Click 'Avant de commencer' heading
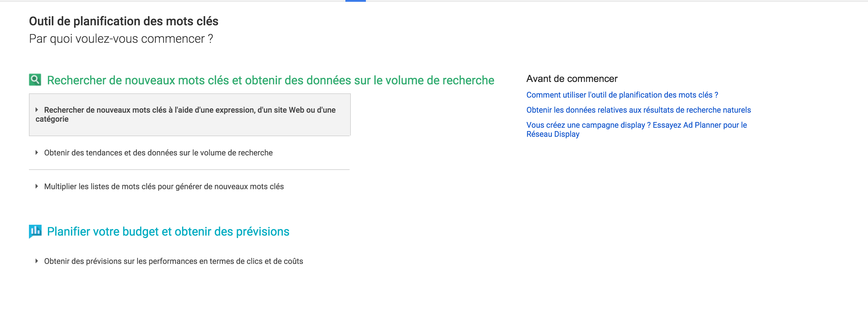Image resolution: width=868 pixels, height=335 pixels. pyautogui.click(x=572, y=79)
